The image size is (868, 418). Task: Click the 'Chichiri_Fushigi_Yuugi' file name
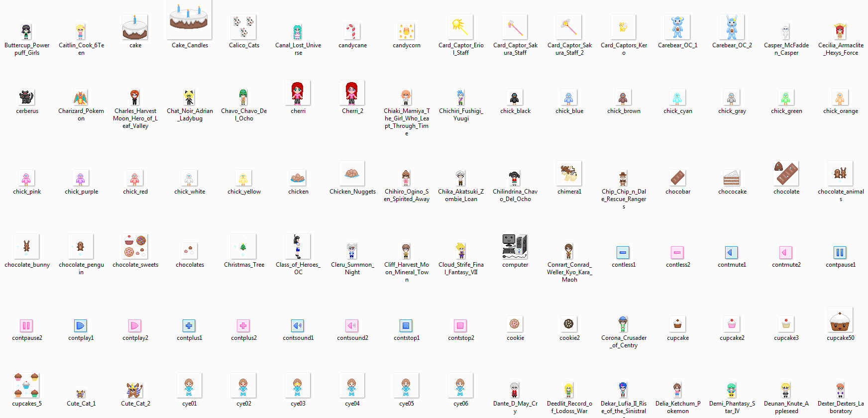coord(461,114)
